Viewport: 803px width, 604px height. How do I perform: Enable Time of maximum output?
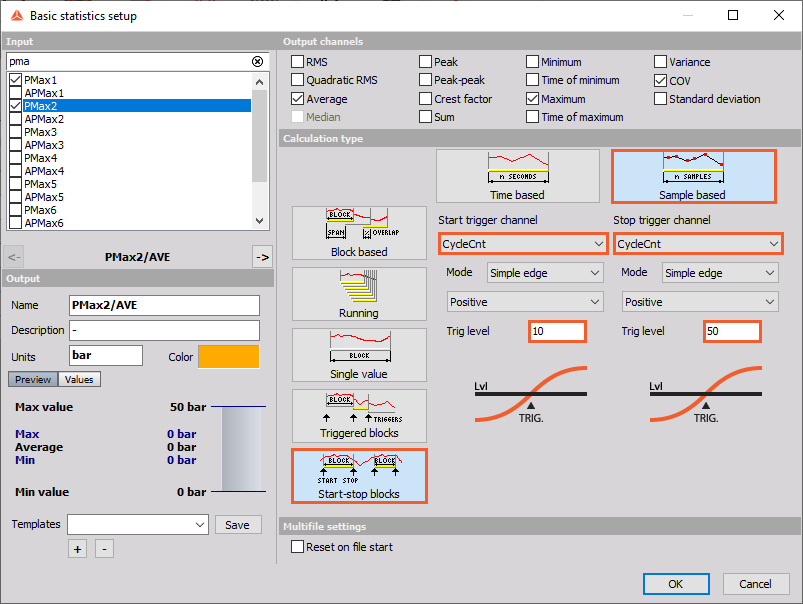(x=533, y=117)
